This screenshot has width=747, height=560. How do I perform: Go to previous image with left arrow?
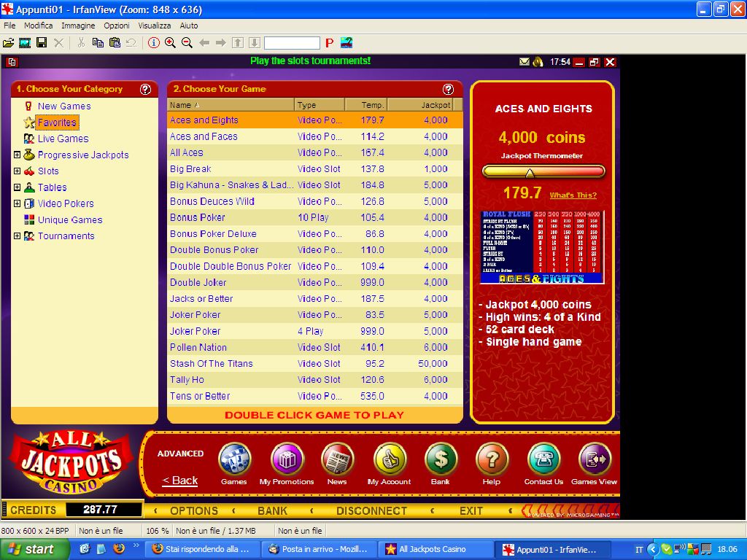(x=204, y=43)
